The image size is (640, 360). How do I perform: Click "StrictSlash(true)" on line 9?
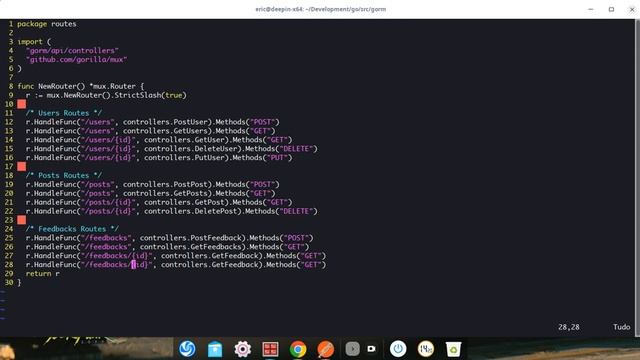click(x=150, y=95)
